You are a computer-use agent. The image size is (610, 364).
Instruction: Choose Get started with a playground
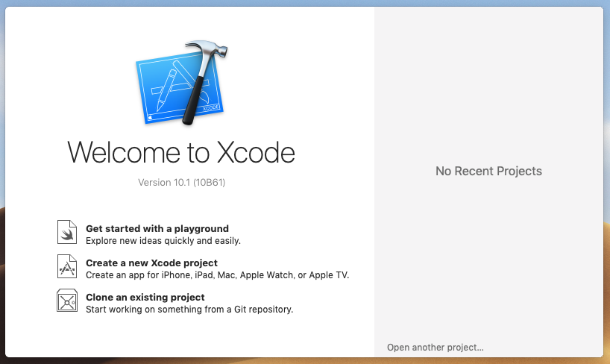click(x=157, y=228)
